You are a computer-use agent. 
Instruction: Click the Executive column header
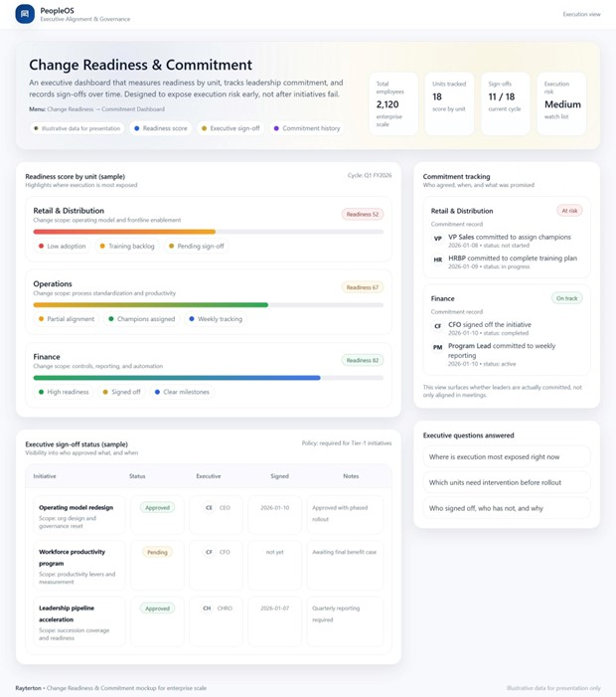coord(209,476)
